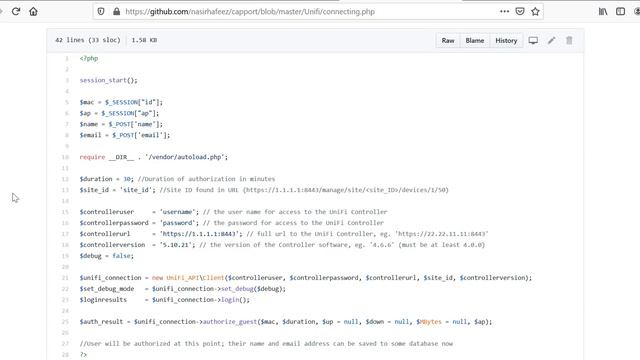Screen dimensions: 640x360
Task: Click the 'authorize_guest' method name
Action: (230, 322)
